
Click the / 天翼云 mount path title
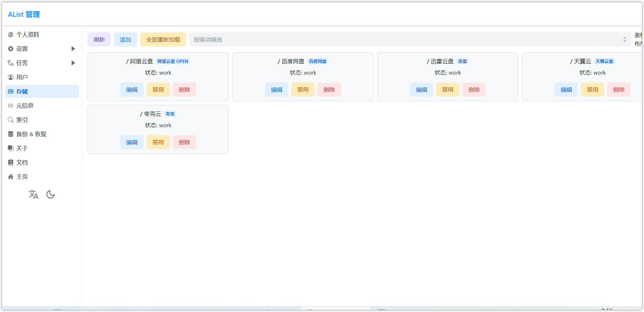(x=581, y=61)
